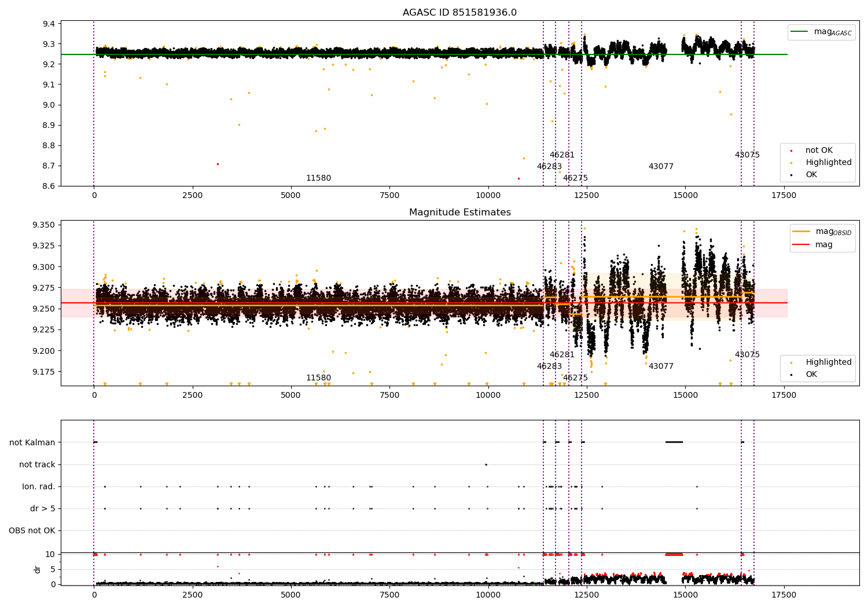
Task: Click the 43077 annotation in the Magnitude Estimates plot
Action: tap(661, 367)
